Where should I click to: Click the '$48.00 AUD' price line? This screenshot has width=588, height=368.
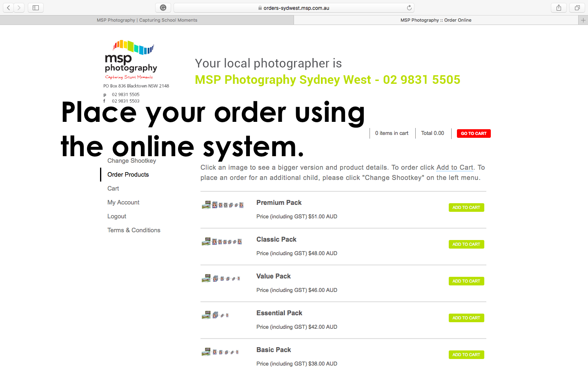tap(297, 254)
